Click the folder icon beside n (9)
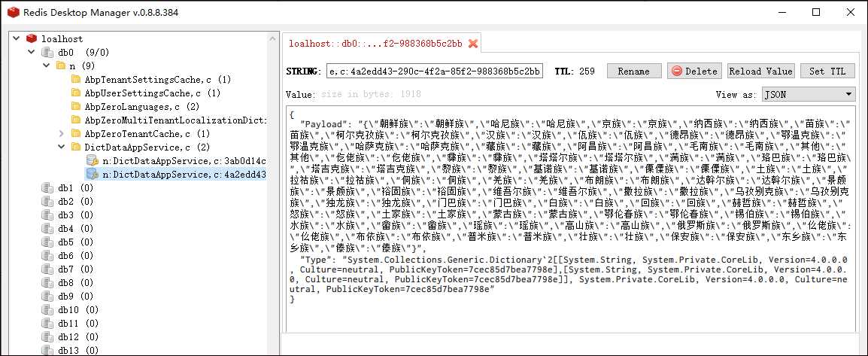Image resolution: width=868 pixels, height=356 pixels. 61,66
